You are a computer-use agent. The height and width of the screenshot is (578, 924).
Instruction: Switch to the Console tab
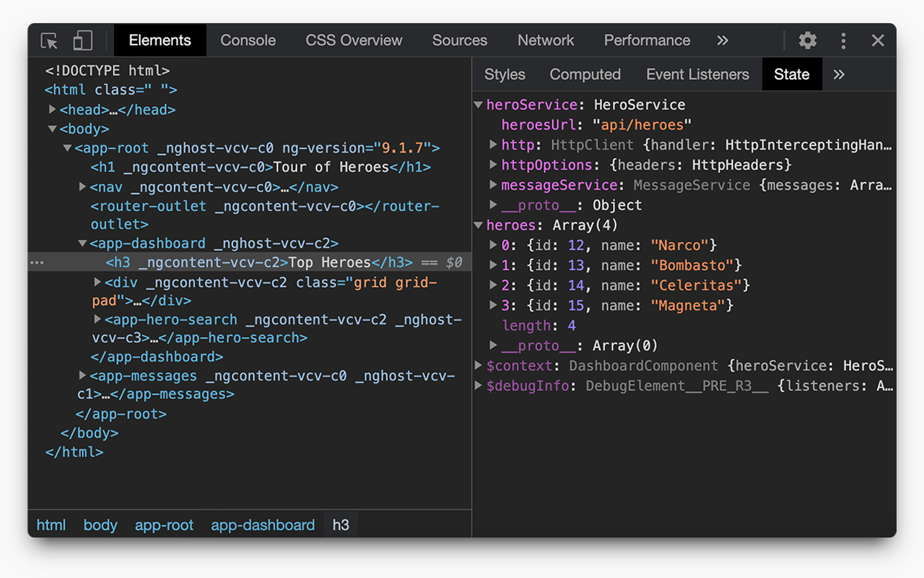click(x=248, y=40)
